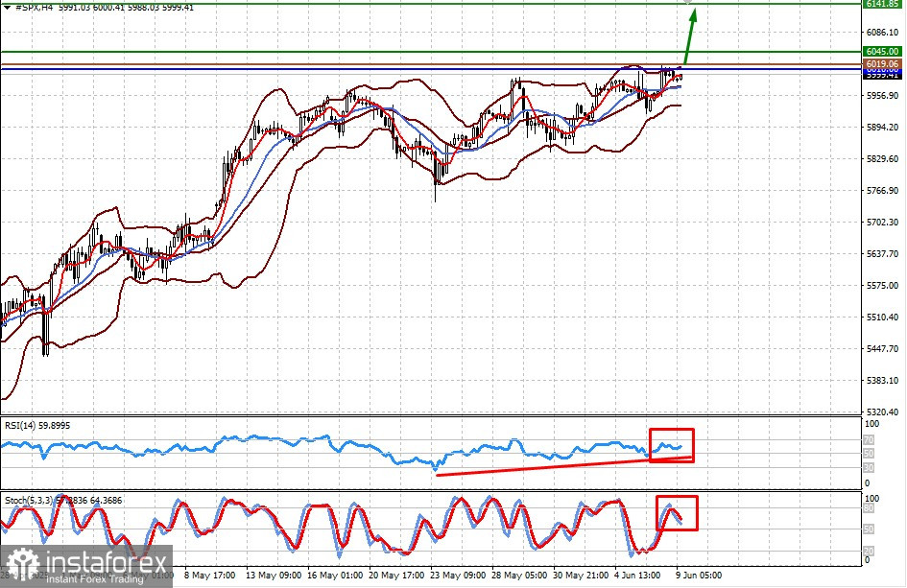Click the 5510.40 price axis value
The image size is (907, 588).
pos(882,318)
